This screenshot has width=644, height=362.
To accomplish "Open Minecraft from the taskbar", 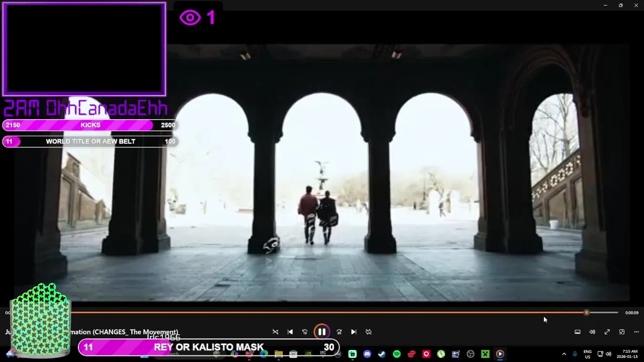I will (485, 354).
